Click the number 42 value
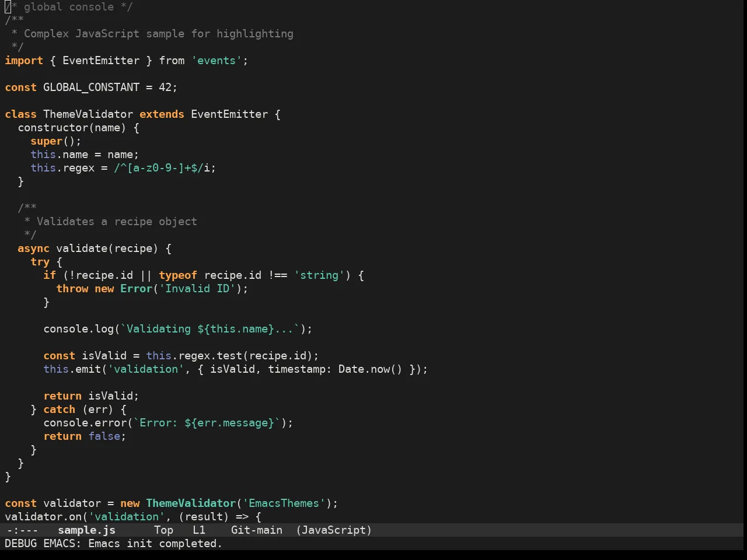Image resolution: width=747 pixels, height=560 pixels. [165, 87]
